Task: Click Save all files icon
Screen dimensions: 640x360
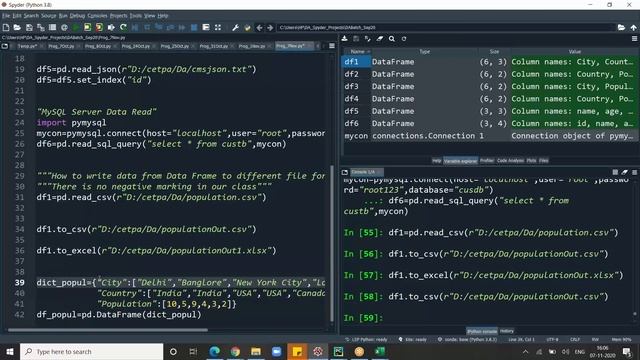Action: 41,27
